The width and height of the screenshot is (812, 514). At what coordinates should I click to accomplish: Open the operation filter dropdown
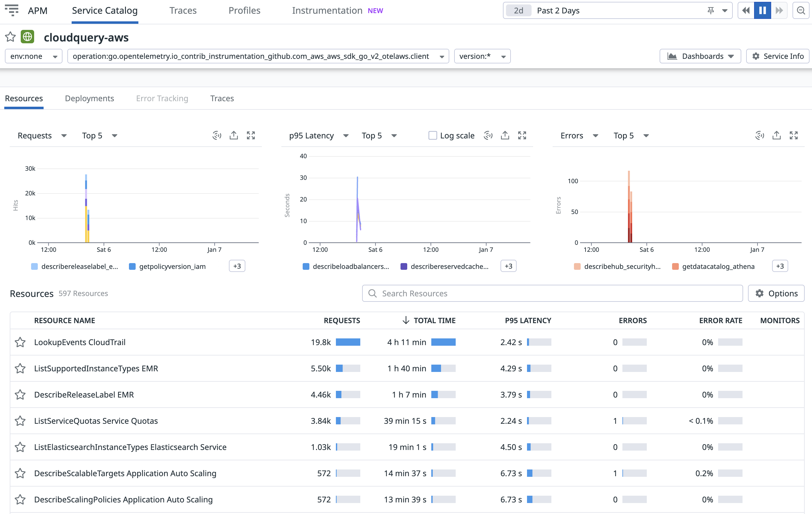[x=258, y=56]
